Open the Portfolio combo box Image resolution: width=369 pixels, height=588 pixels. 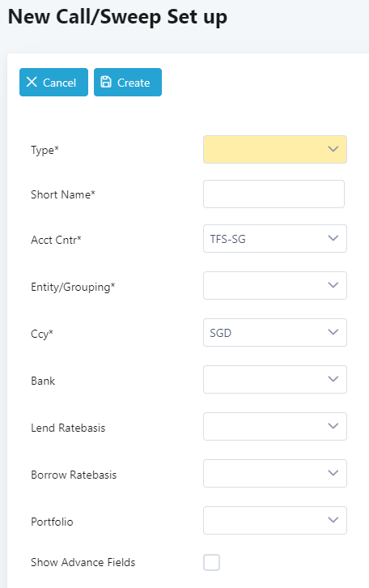[x=275, y=520]
